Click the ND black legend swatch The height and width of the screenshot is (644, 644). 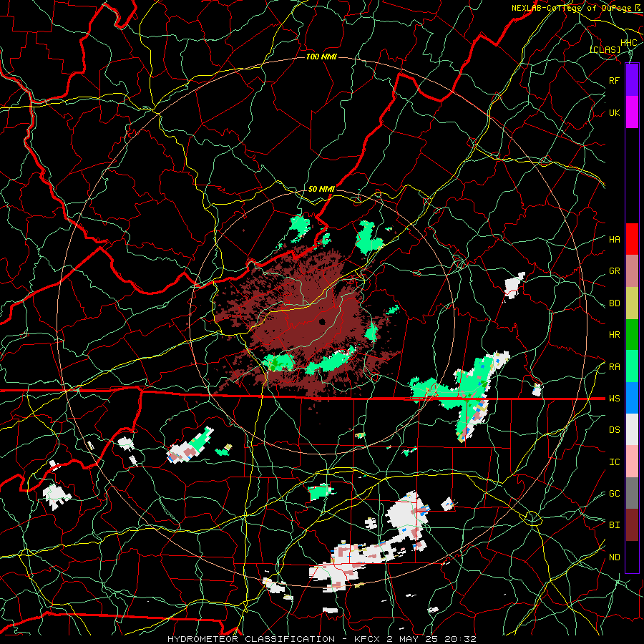click(x=632, y=557)
